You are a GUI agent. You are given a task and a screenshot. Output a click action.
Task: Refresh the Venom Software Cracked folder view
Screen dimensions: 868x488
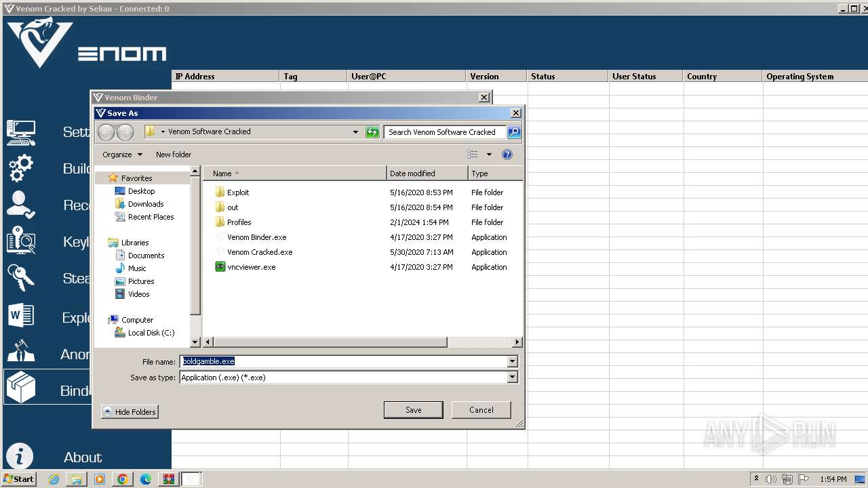coord(372,132)
